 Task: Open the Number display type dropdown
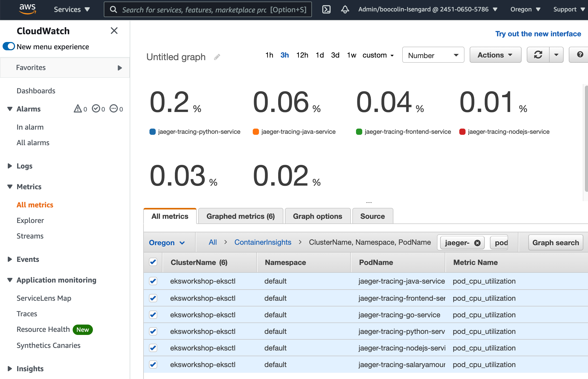coord(432,55)
